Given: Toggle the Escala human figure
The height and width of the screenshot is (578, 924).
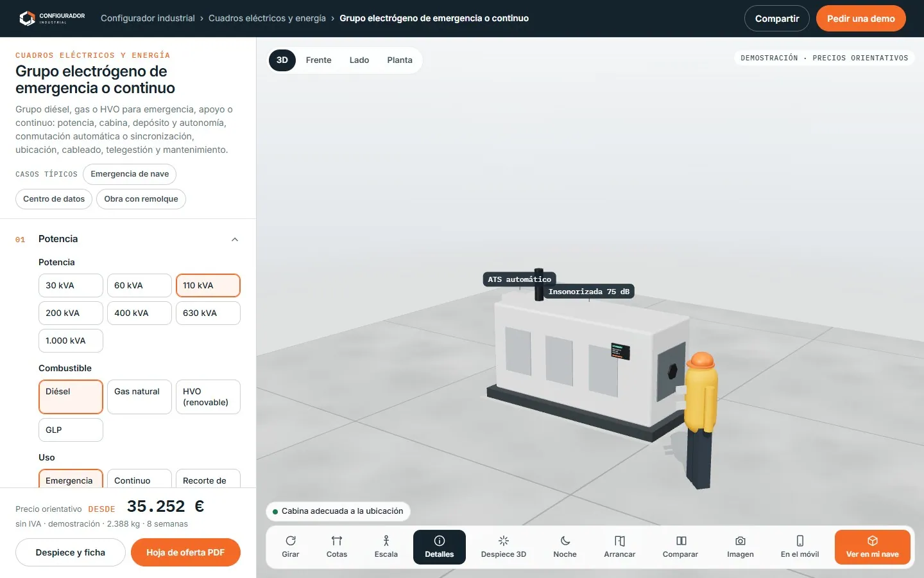Looking at the screenshot, I should [x=386, y=547].
